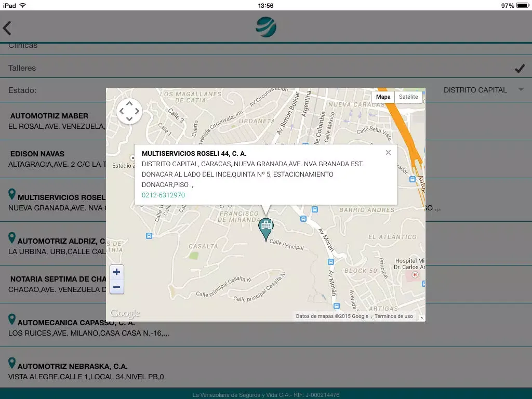
Task: Select AUTOMOTRIZ NEBRASKA, C.A. entry
Action: point(266,367)
